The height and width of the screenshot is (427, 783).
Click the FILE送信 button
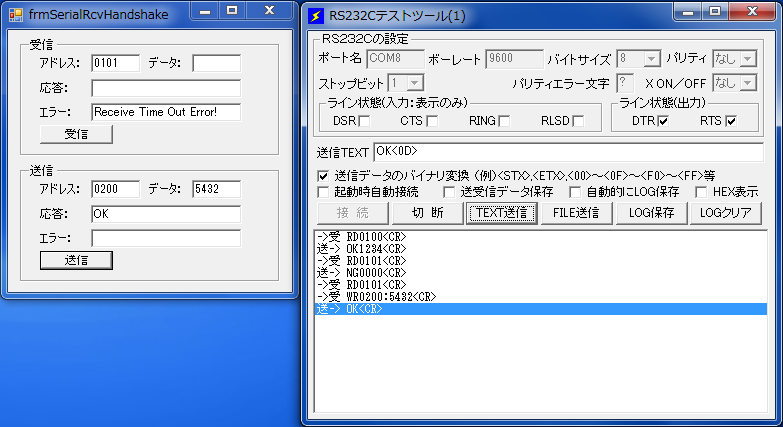click(x=576, y=213)
